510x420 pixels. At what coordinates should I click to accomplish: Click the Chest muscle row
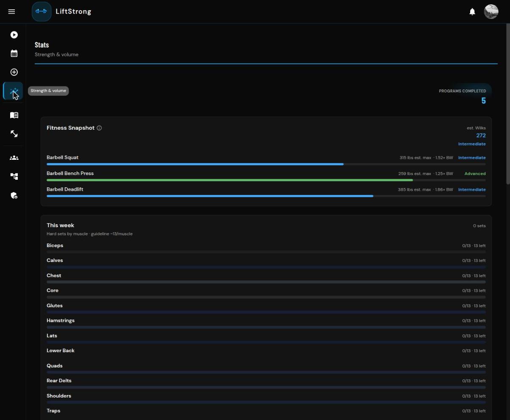tap(266, 278)
